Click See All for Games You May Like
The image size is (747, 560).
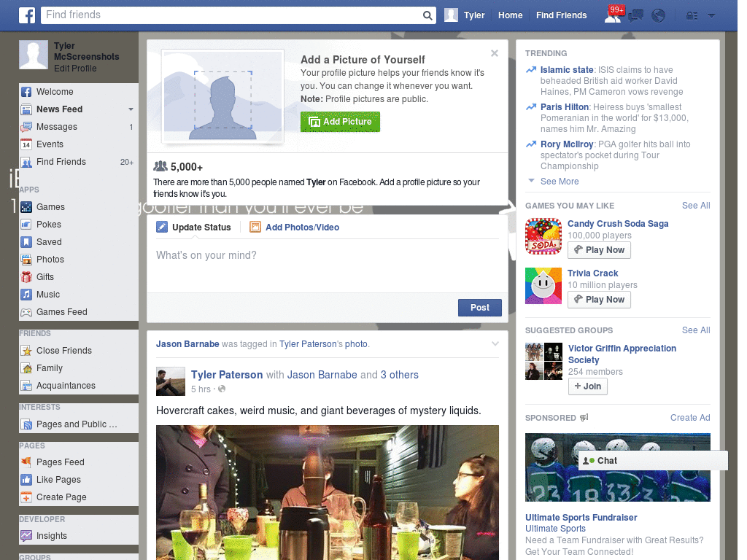point(695,206)
